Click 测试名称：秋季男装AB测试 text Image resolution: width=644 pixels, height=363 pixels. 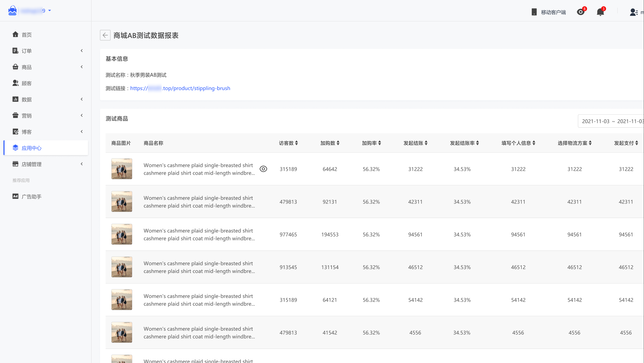(x=136, y=75)
